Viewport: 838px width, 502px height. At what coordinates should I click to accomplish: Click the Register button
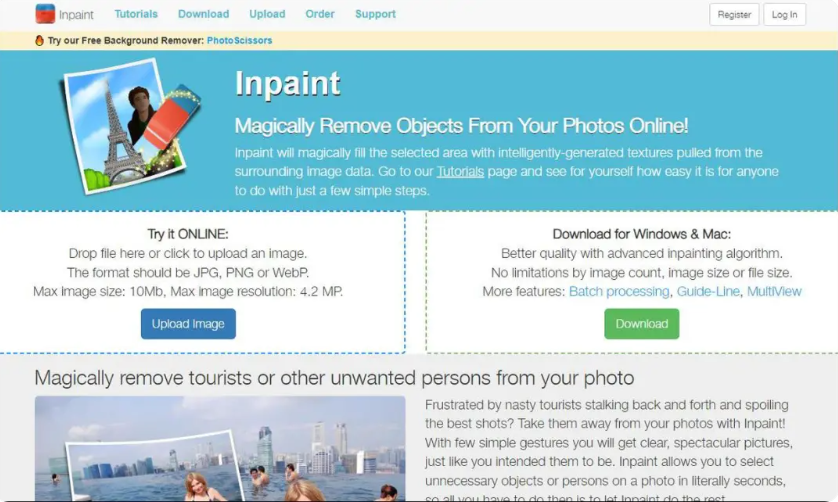[734, 14]
